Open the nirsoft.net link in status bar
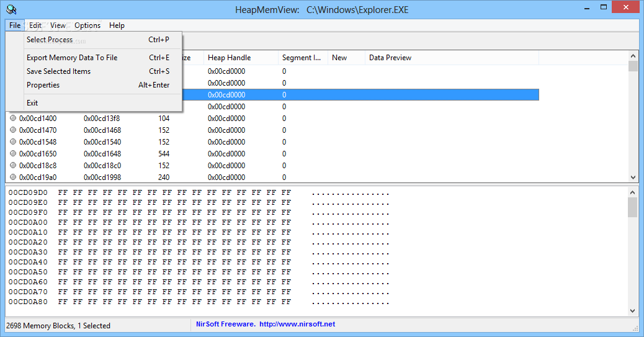Screen dimensions: 644x337 (297, 324)
